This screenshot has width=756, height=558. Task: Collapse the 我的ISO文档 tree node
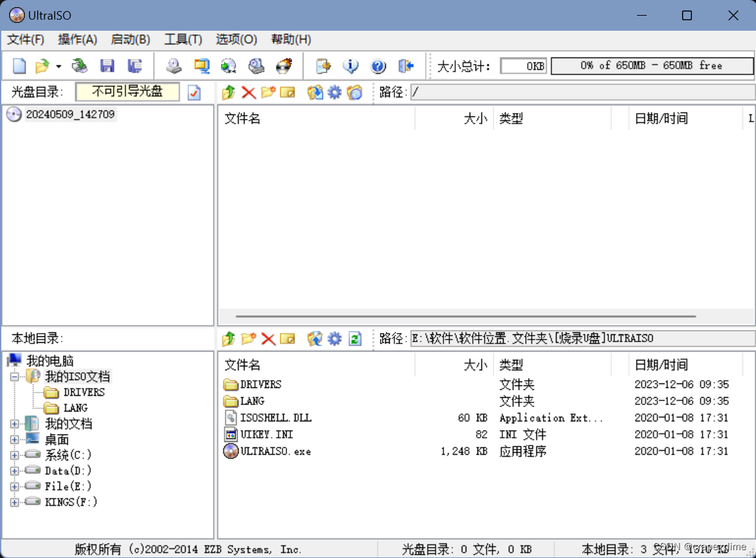coord(14,377)
